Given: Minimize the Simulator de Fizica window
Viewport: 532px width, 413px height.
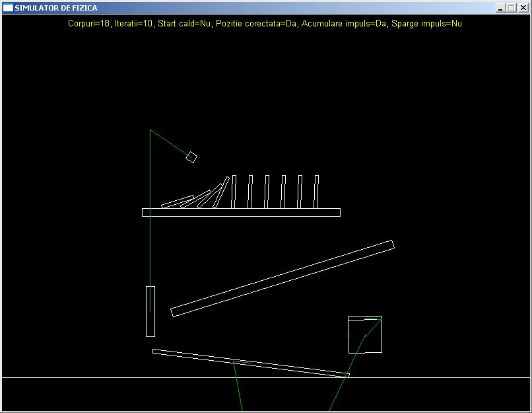Looking at the screenshot, I should tap(500, 8).
